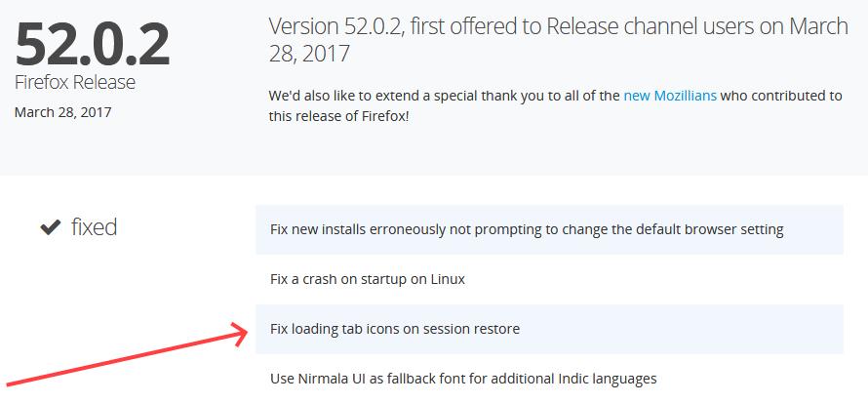Click the Nirmala UI fallback font note
The width and height of the screenshot is (868, 403).
click(463, 378)
